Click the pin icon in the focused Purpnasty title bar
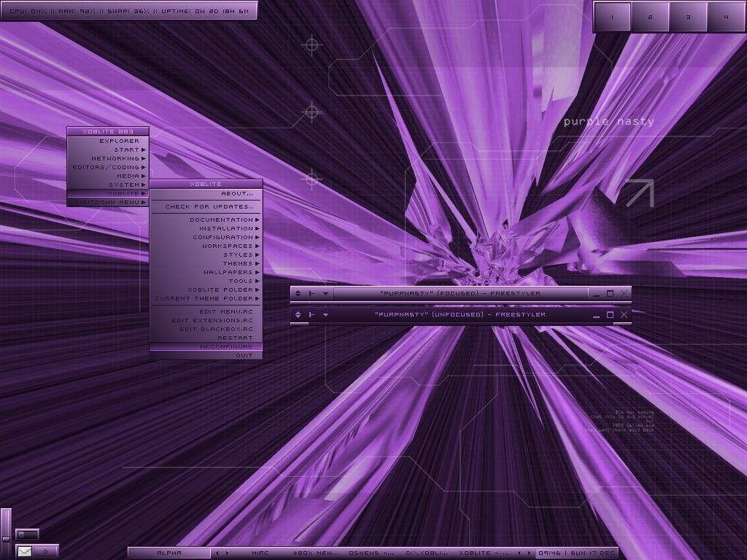The image size is (747, 560). 311,293
